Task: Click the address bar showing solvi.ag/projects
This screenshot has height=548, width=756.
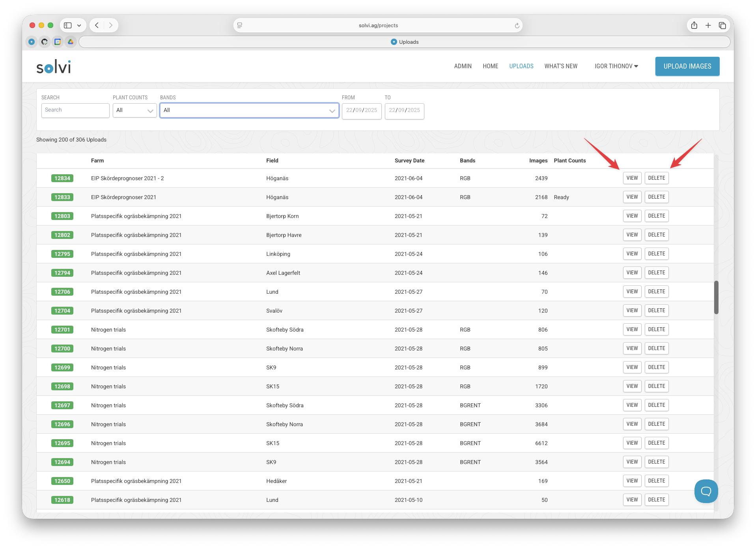Action: tap(378, 25)
